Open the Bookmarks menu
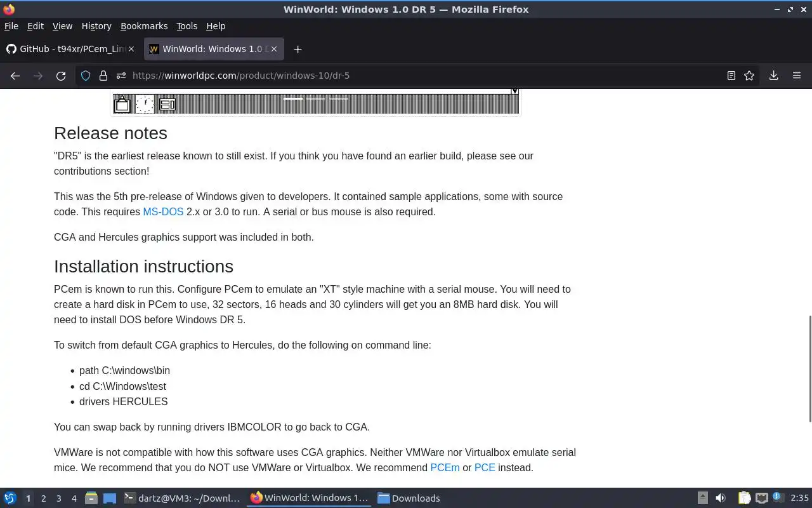Viewport: 812px width, 508px height. click(144, 26)
